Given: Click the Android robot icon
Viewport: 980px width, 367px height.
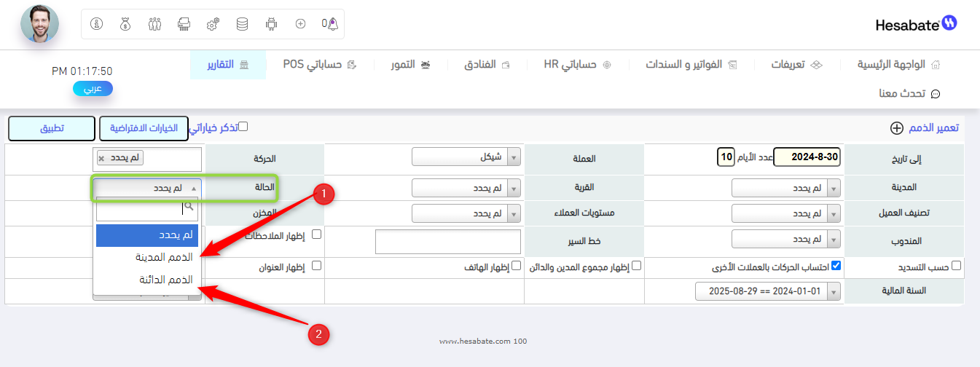Looking at the screenshot, I should (271, 24).
